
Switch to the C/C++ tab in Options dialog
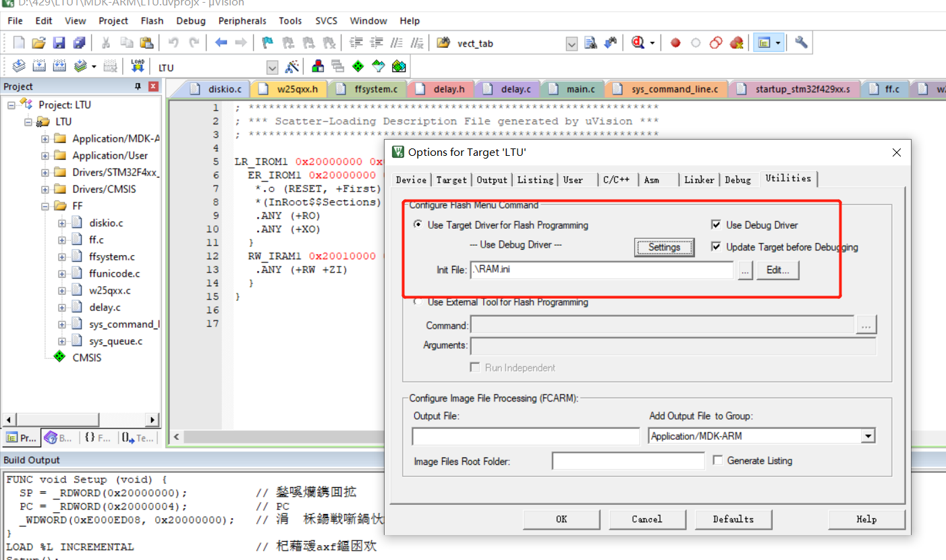[616, 179]
